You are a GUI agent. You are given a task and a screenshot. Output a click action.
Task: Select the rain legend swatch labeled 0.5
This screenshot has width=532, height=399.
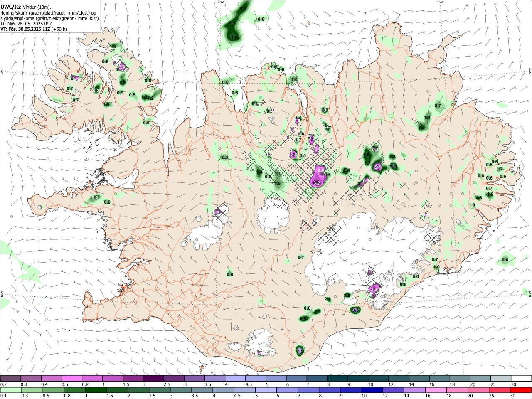tap(54, 390)
